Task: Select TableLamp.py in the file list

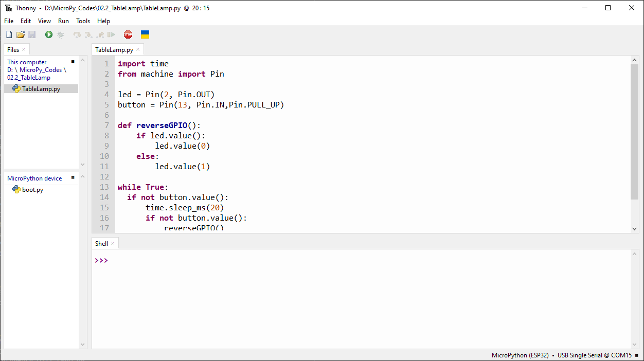Action: tap(41, 89)
